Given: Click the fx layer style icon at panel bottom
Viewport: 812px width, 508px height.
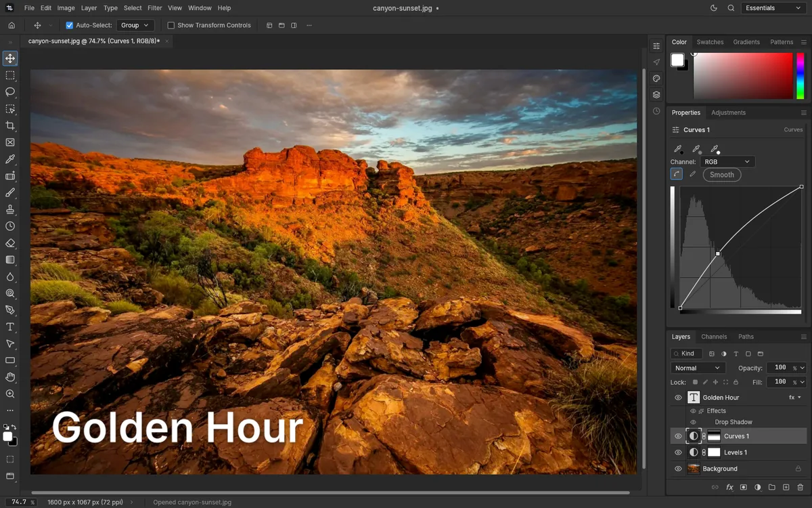Looking at the screenshot, I should 729,488.
